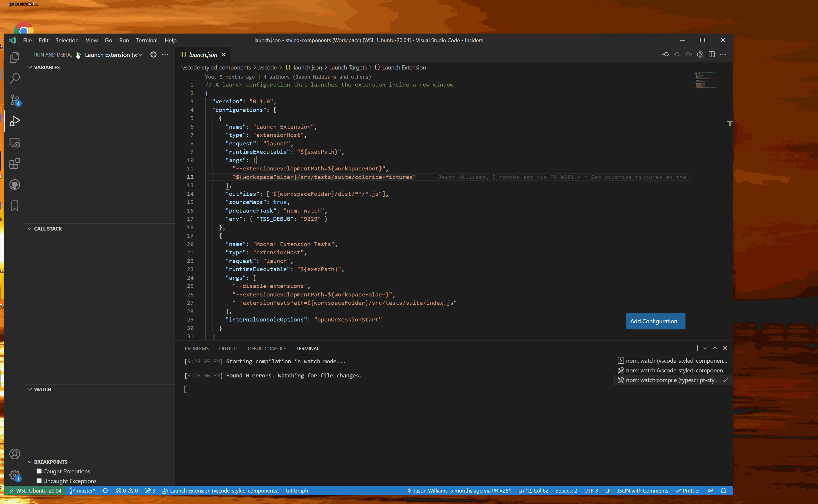Enable Uncaught Exceptions breakpoint checkbox
This screenshot has height=504, width=818.
[x=39, y=481]
